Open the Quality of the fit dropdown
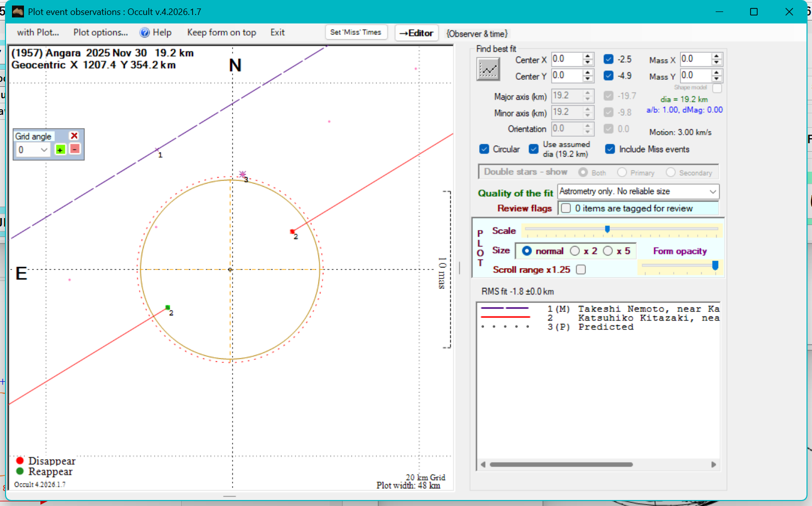Image resolution: width=812 pixels, height=506 pixels. point(713,192)
